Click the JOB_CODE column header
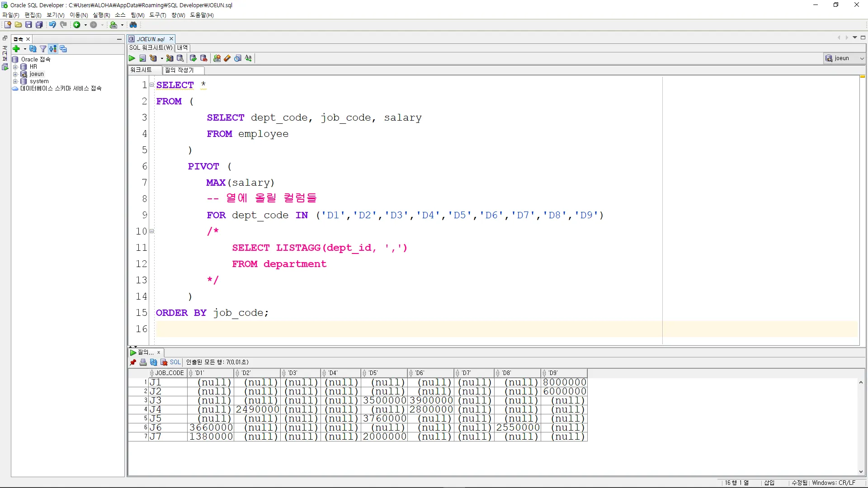The image size is (868, 488). click(169, 373)
